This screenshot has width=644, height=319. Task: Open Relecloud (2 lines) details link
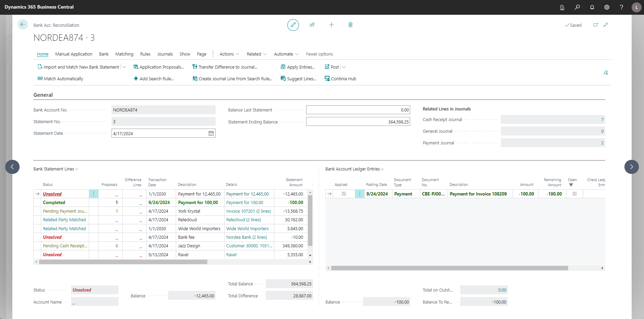243,220
